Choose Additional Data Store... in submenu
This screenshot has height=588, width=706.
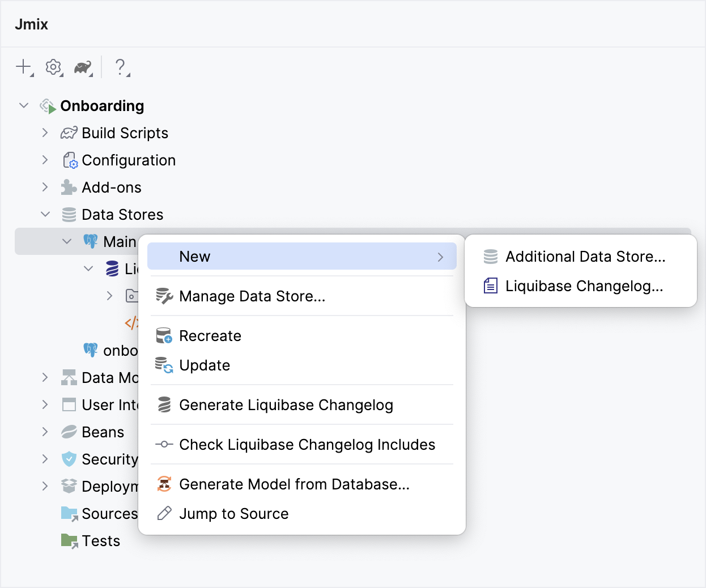[581, 257]
